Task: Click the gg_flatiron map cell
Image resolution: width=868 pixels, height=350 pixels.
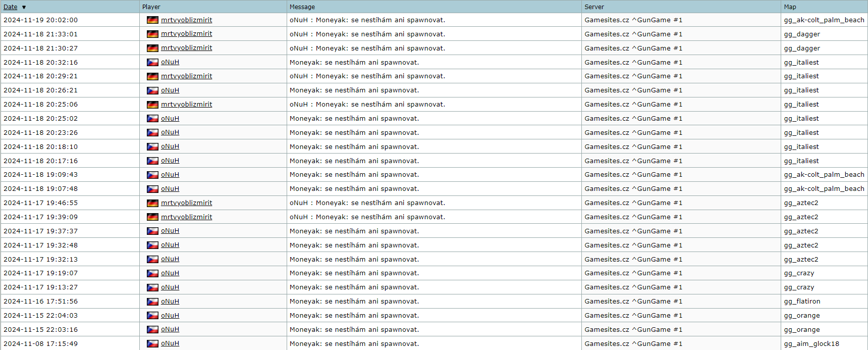Action: click(x=802, y=302)
